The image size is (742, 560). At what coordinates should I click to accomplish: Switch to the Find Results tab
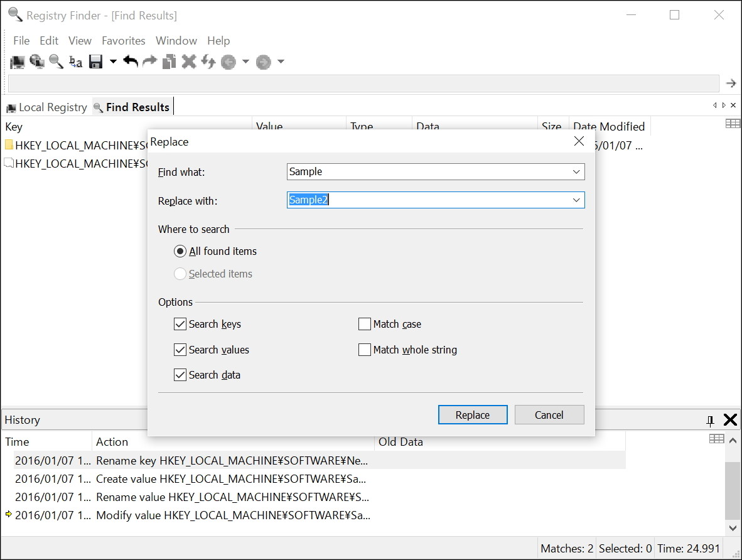click(x=132, y=107)
